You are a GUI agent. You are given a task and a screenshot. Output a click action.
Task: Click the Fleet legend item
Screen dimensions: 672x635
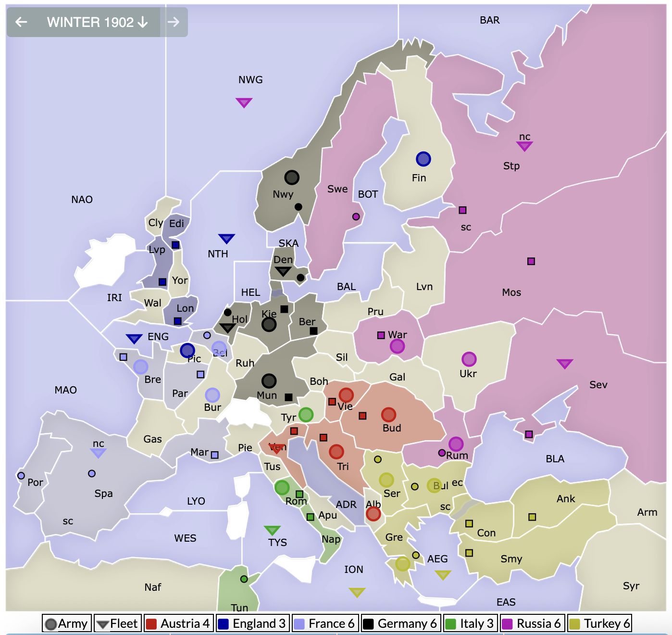point(117,623)
